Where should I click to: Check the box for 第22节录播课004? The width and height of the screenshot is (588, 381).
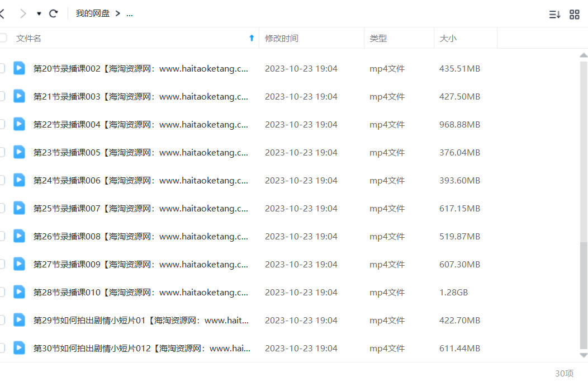[2, 124]
